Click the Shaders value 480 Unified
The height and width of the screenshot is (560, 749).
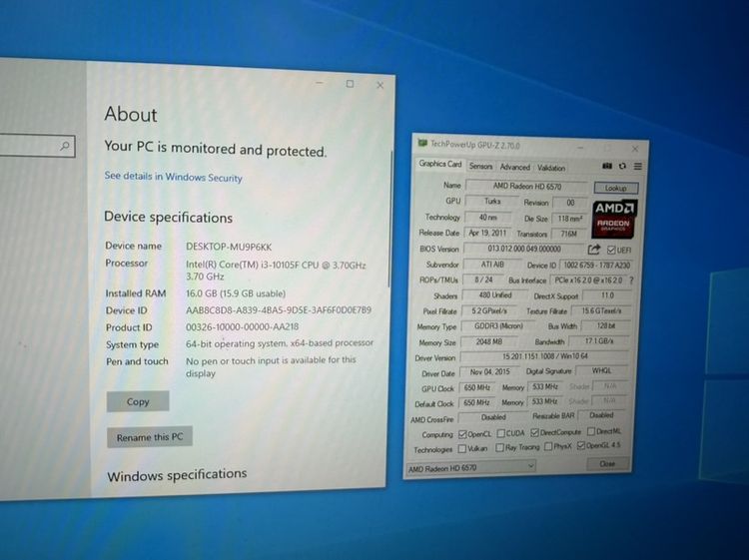(495, 295)
